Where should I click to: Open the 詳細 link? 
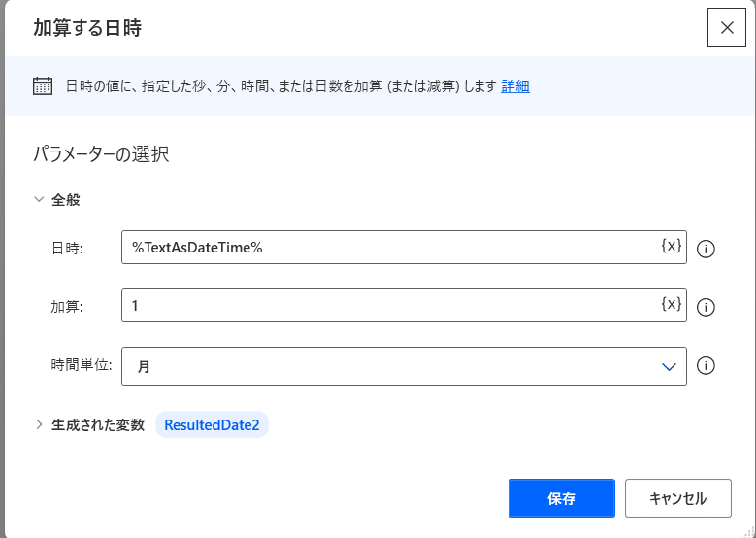pyautogui.click(x=515, y=86)
